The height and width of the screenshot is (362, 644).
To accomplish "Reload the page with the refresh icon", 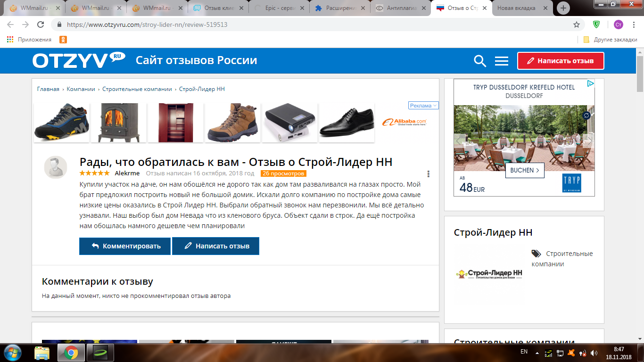I will click(41, 25).
